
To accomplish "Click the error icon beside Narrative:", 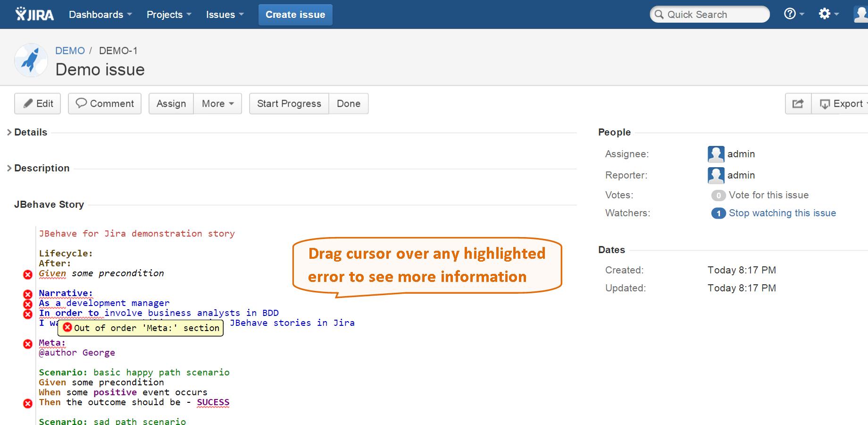I will coord(28,294).
